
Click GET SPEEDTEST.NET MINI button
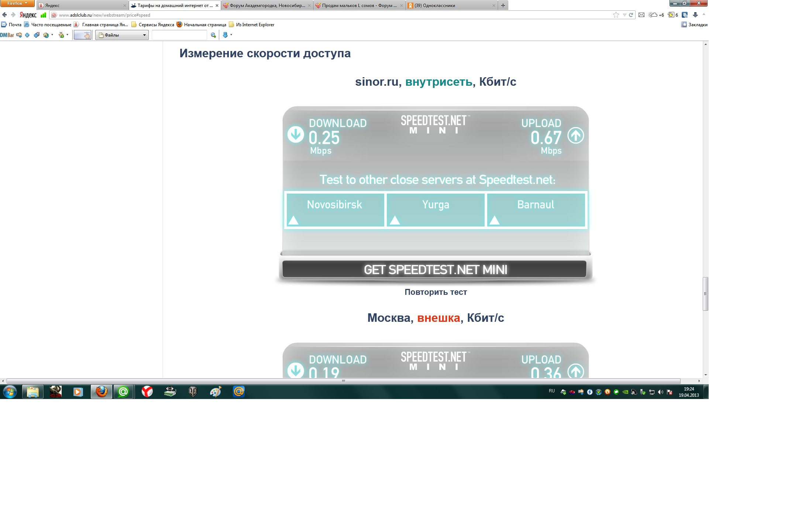(434, 269)
